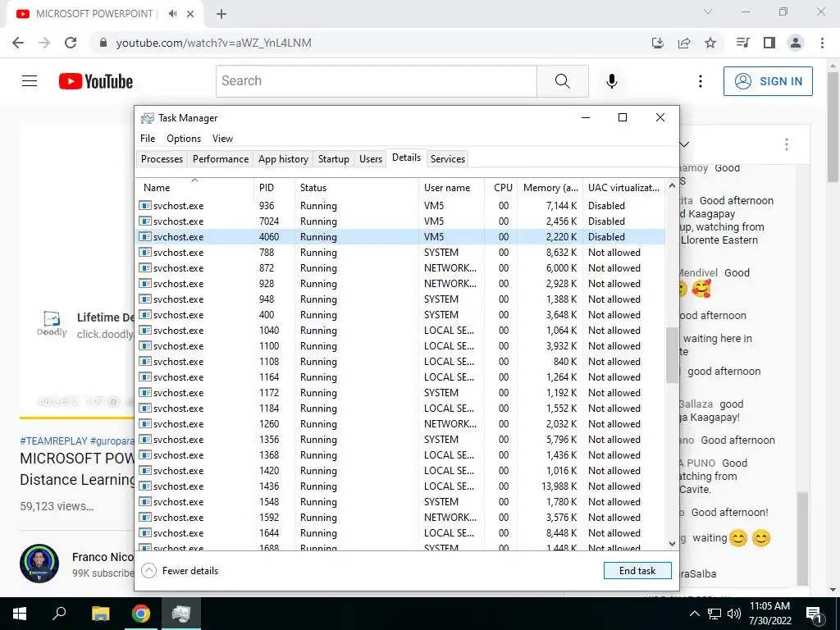Click the Franco Nico channel avatar
This screenshot has width=840, height=630.
click(x=39, y=564)
